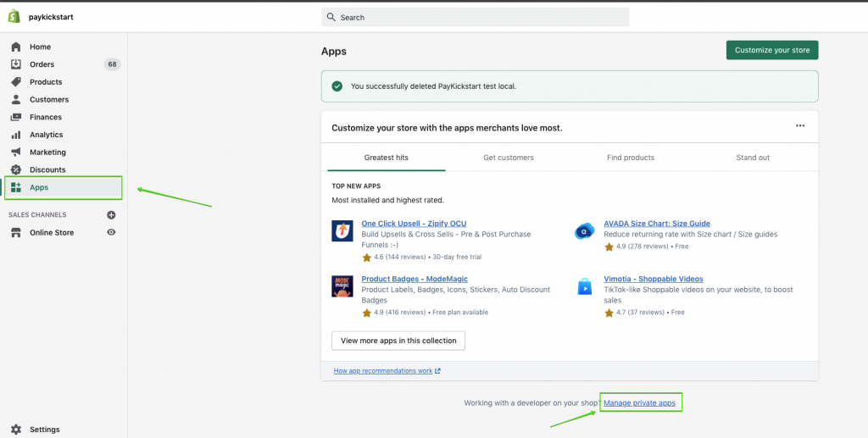Click into the Search field
This screenshot has width=868, height=438.
[x=476, y=17]
